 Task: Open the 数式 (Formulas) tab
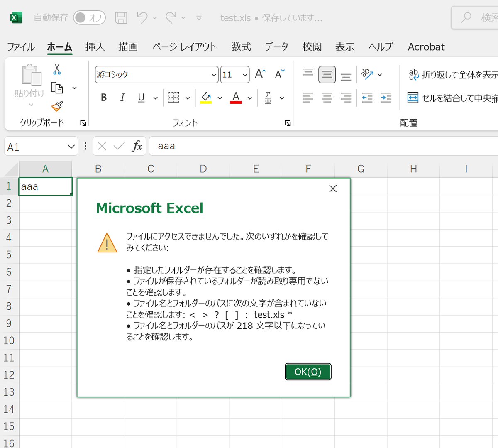pos(241,47)
